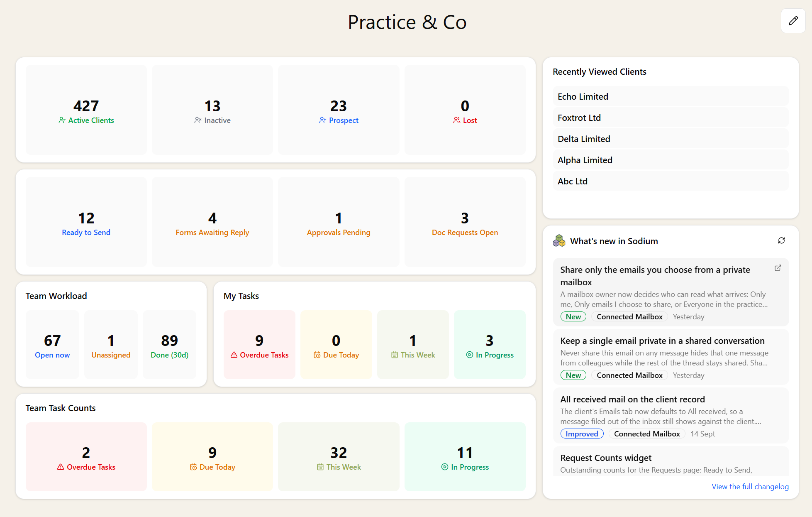Click the Improved tag badge

(582, 434)
